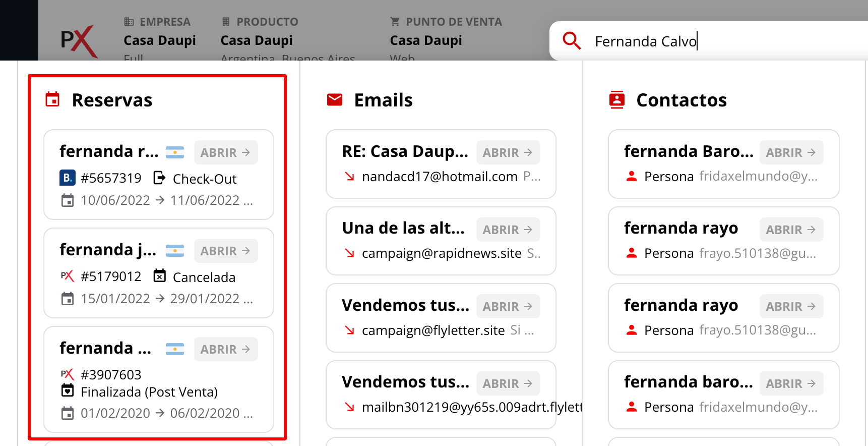Open fernanda Baro... contact with ABRIR
The height and width of the screenshot is (446, 868).
click(x=791, y=152)
